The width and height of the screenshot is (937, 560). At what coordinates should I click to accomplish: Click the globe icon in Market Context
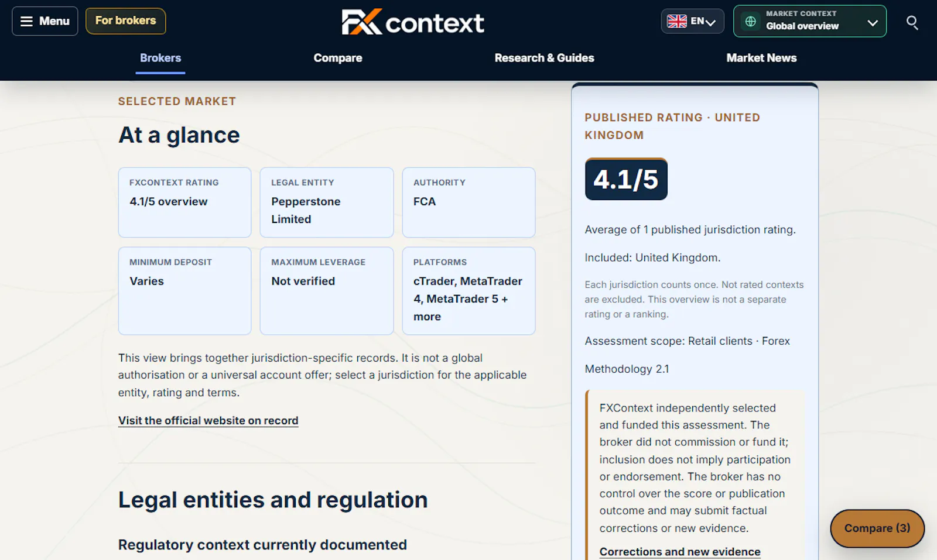pos(750,22)
